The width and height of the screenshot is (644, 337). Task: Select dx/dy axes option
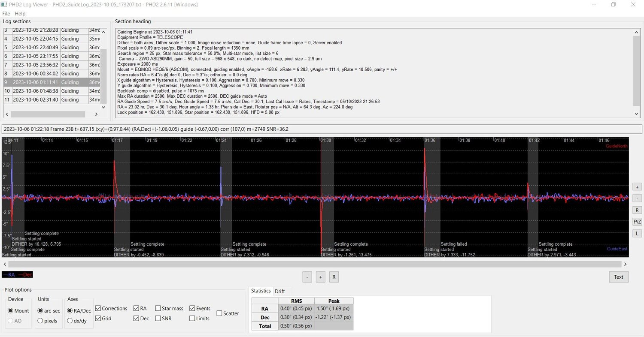point(77,320)
